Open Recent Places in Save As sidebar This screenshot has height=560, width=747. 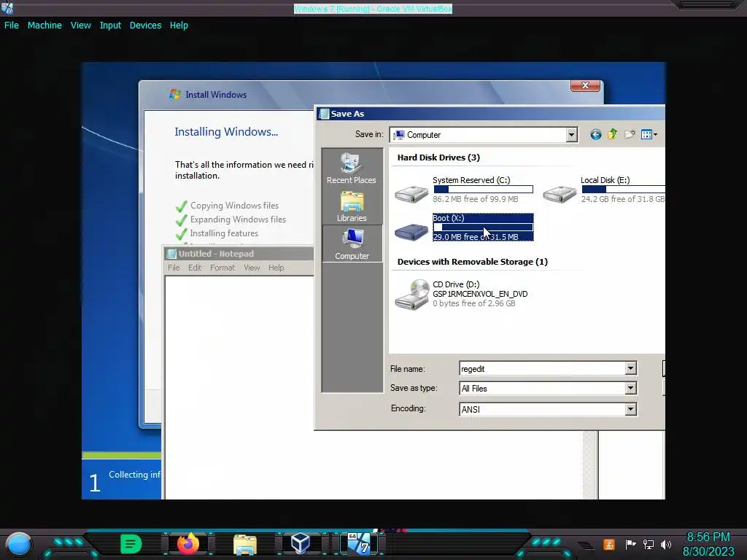[352, 168]
